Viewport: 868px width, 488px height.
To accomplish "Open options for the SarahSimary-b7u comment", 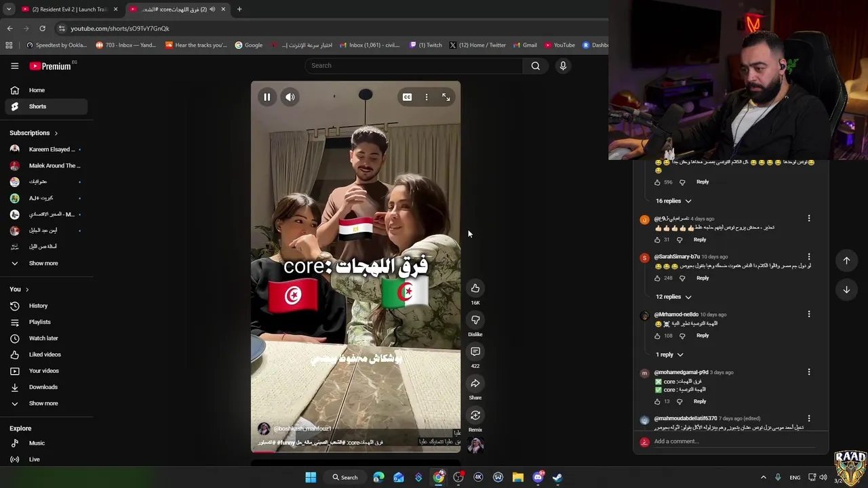I will point(809,257).
